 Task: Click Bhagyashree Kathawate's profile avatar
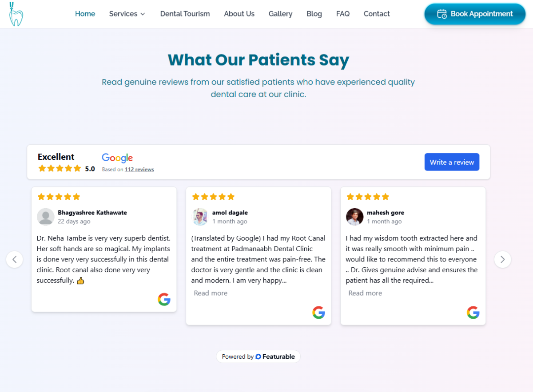(45, 217)
